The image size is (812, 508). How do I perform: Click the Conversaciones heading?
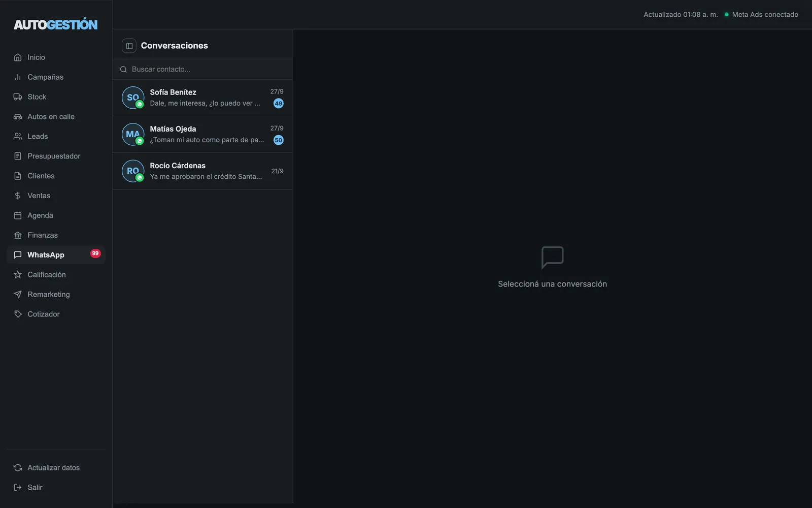(175, 46)
